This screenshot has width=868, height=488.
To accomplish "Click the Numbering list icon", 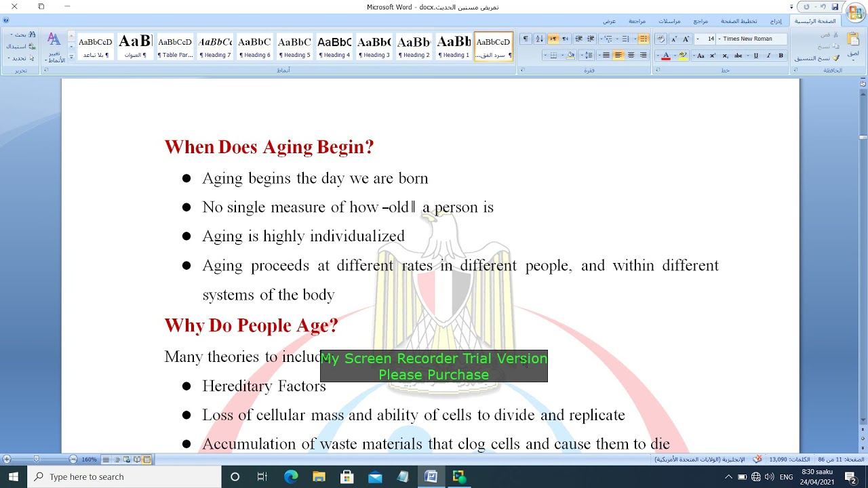I will point(626,39).
